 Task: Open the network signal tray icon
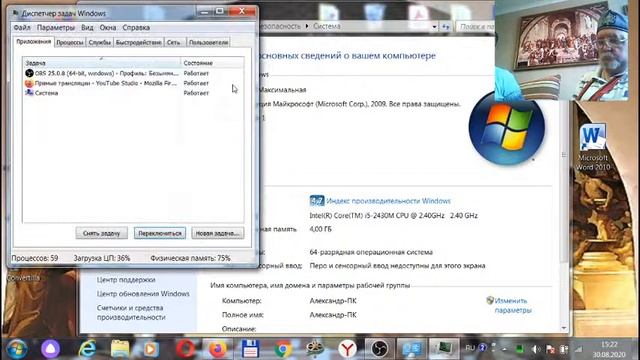pyautogui.click(x=578, y=349)
